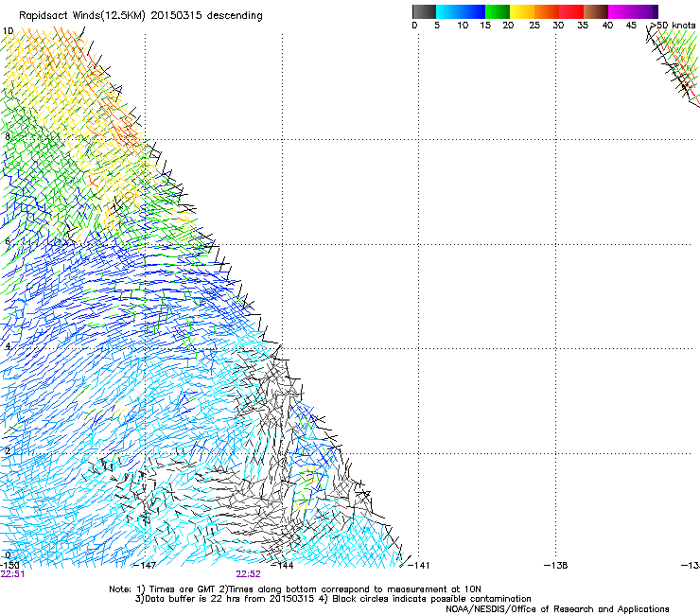Screen dimensions: 700x615
Task: Click the red 30-35 knot color bar segment
Action: pyautogui.click(x=571, y=11)
